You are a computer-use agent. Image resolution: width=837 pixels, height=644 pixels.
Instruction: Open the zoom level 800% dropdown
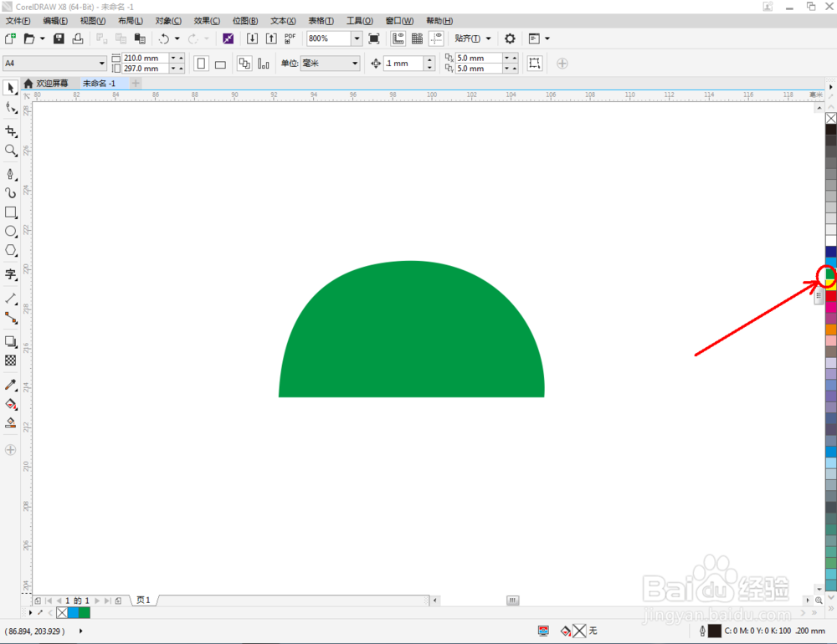pos(357,38)
